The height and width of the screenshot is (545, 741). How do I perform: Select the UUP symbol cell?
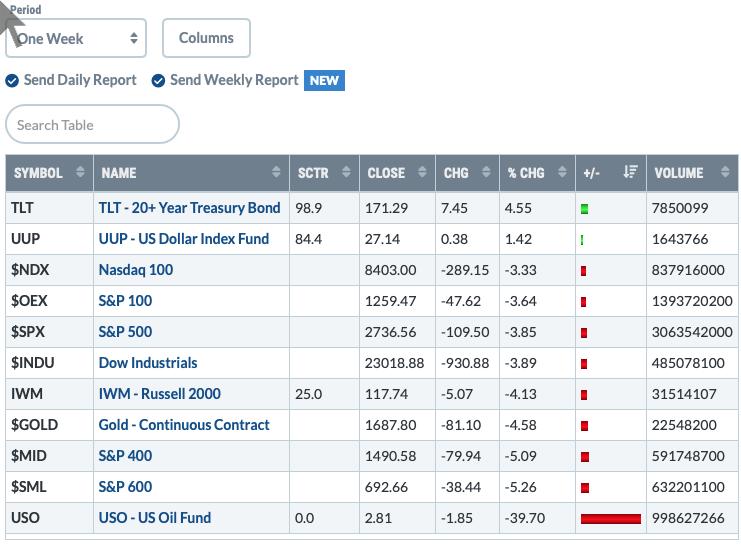[x=49, y=239]
